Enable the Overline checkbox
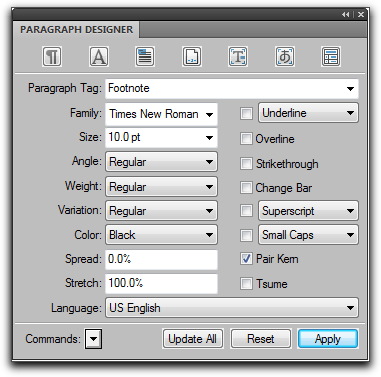This screenshot has width=381, height=377. [x=246, y=138]
